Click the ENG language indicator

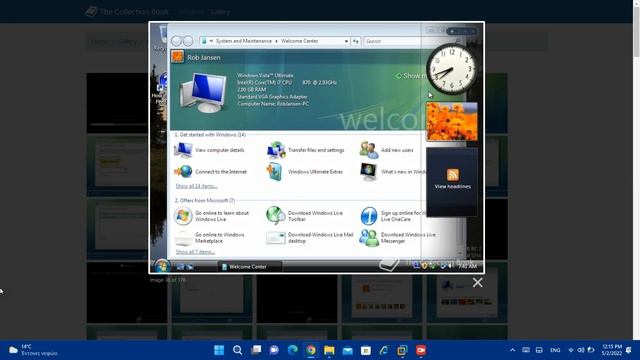(x=555, y=350)
